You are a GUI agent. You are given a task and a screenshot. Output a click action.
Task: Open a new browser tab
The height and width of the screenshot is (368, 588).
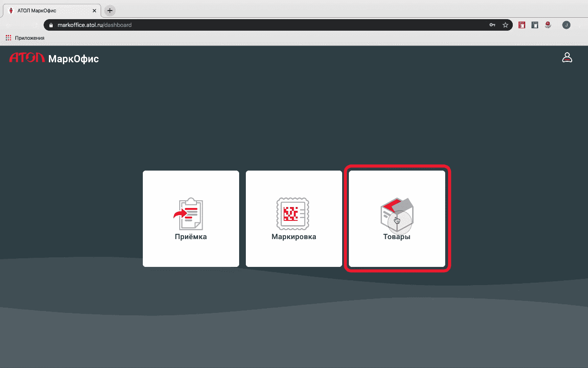[110, 10]
